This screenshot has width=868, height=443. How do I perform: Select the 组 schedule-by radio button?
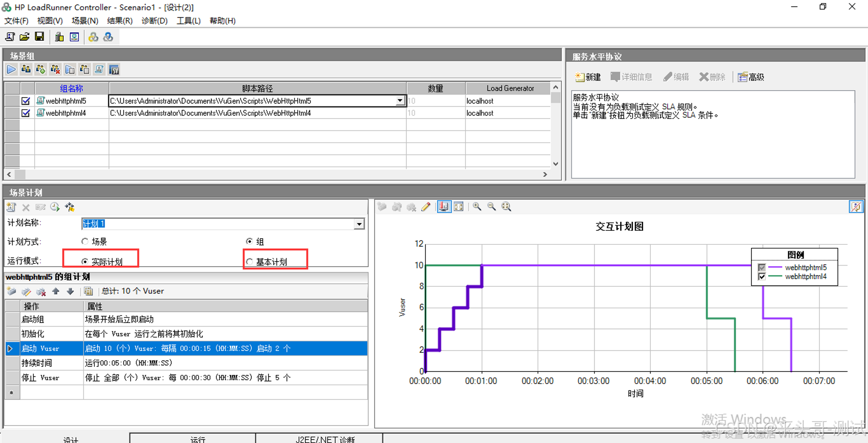click(x=250, y=241)
